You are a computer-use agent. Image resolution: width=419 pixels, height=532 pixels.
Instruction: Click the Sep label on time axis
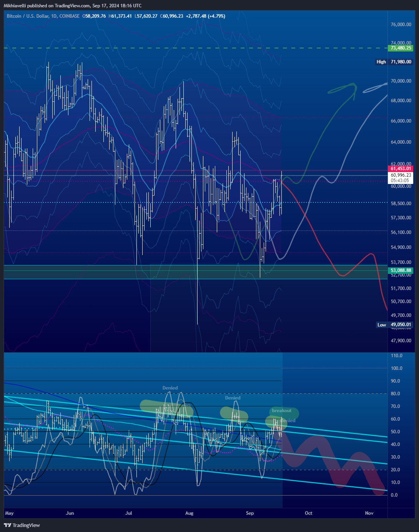point(250,513)
